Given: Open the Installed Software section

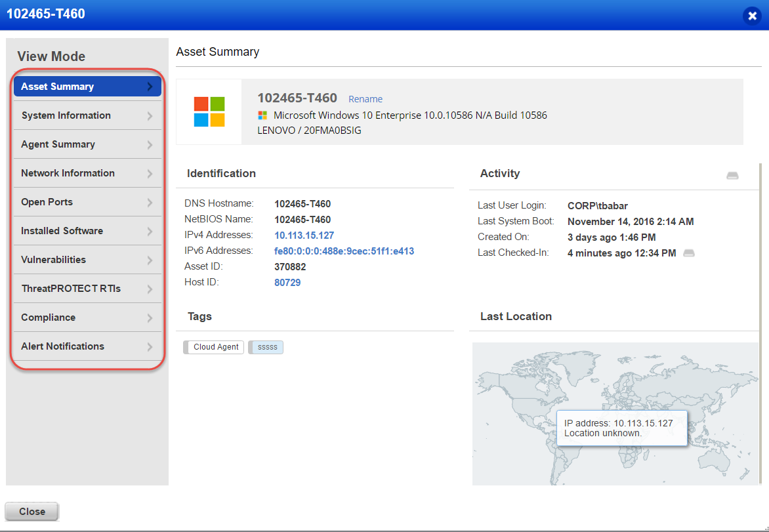Looking at the screenshot, I should point(62,231).
